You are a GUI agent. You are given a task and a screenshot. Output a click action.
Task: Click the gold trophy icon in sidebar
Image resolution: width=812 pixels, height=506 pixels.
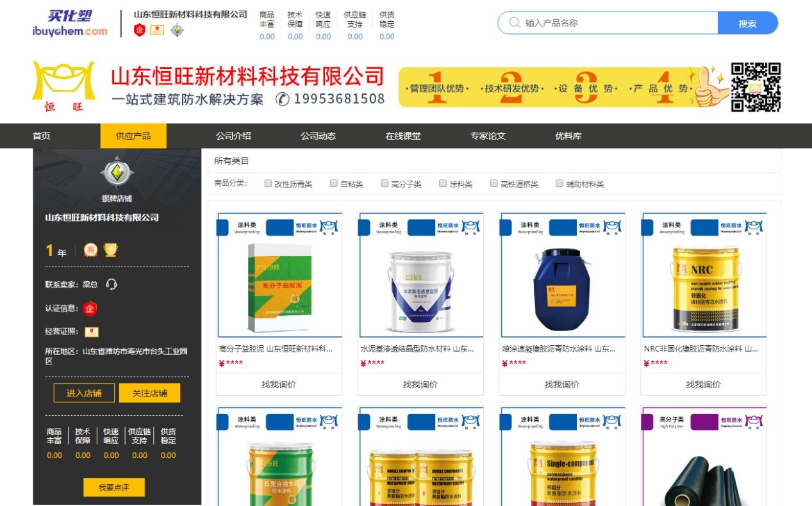[110, 250]
